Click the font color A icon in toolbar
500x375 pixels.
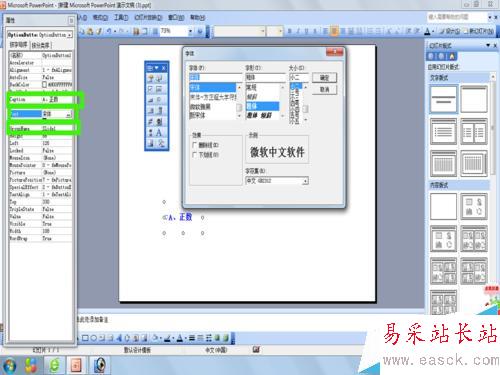tap(427, 31)
